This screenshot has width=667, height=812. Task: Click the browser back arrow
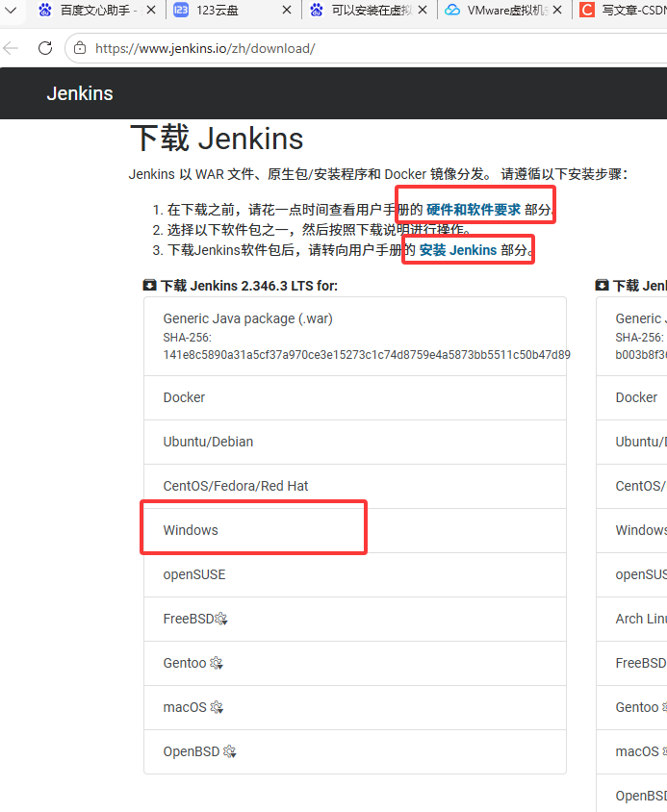[x=11, y=48]
